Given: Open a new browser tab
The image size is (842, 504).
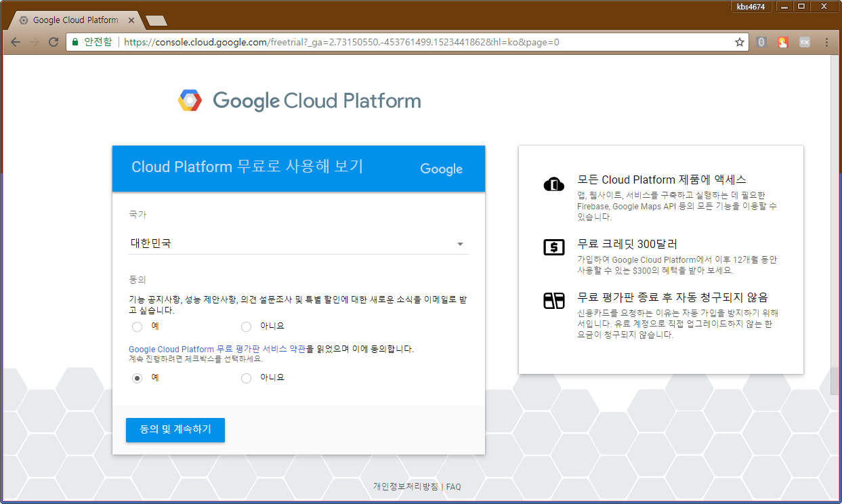Looking at the screenshot, I should tap(156, 20).
